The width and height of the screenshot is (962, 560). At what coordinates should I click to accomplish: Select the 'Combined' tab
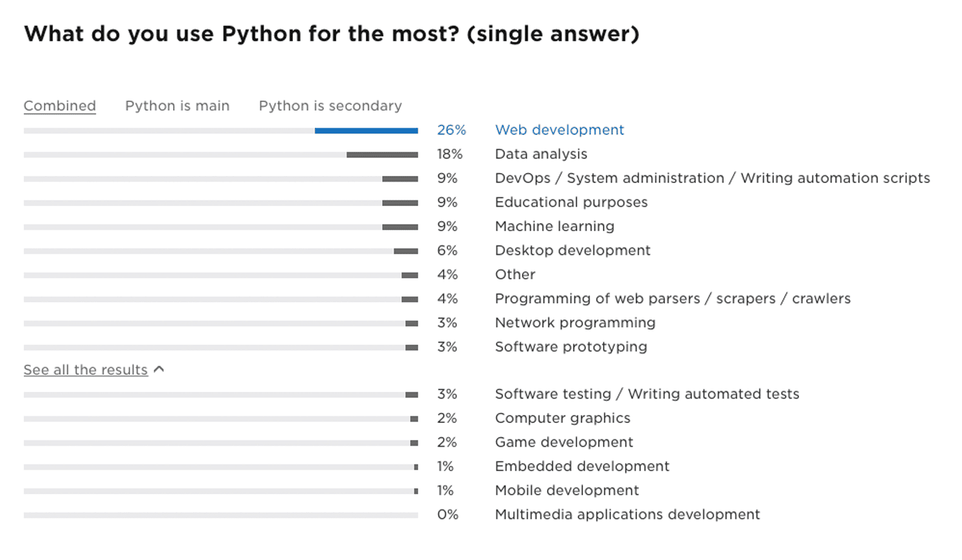click(x=60, y=106)
